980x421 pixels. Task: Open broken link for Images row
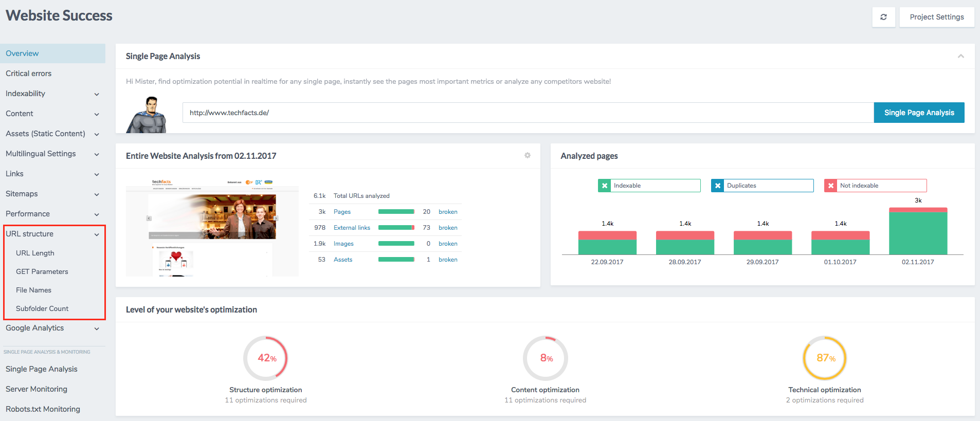point(448,244)
